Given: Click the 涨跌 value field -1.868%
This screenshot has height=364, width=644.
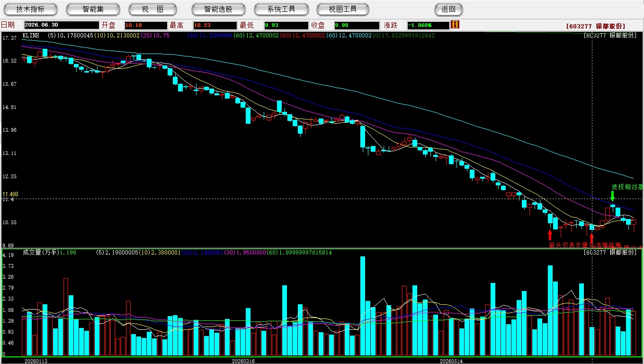Looking at the screenshot, I should pyautogui.click(x=428, y=25).
